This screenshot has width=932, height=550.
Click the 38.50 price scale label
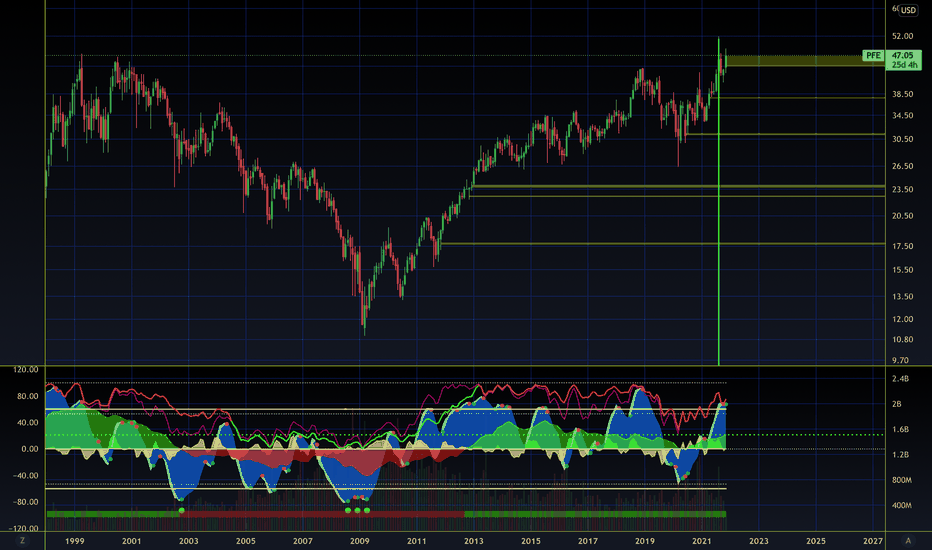tap(902, 94)
